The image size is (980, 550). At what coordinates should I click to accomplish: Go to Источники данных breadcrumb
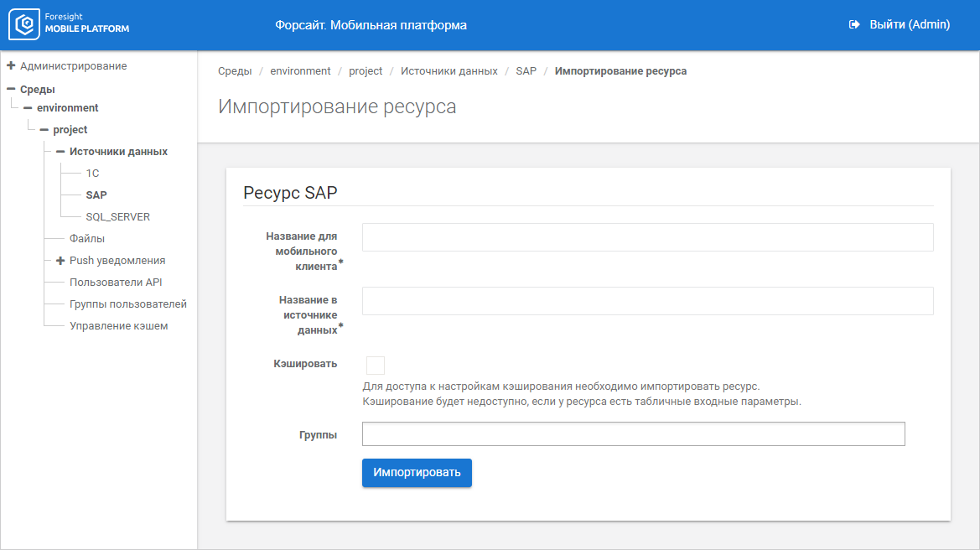click(x=449, y=71)
